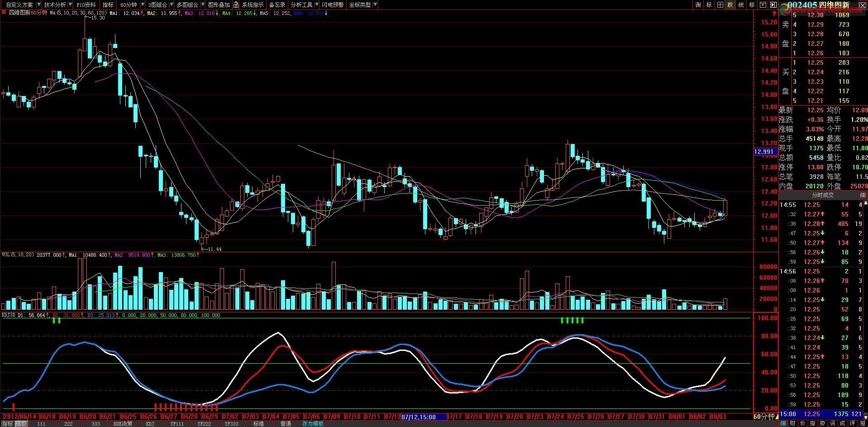Open the 多图组合 menu
868x427 pixels.
187,5
